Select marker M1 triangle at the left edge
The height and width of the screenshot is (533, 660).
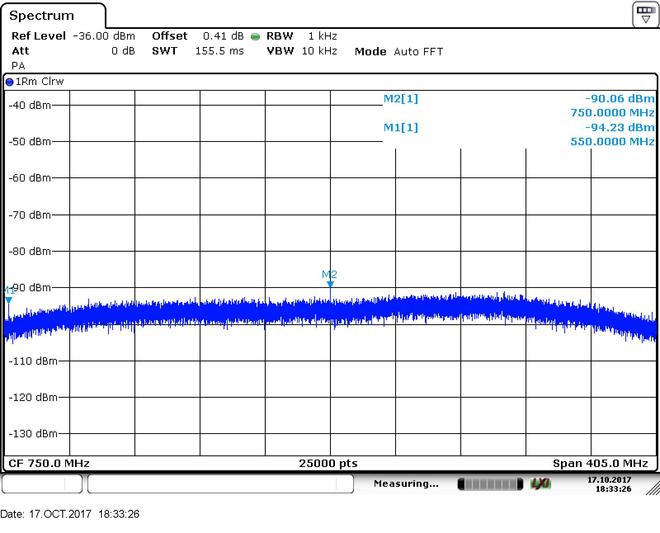[8, 300]
